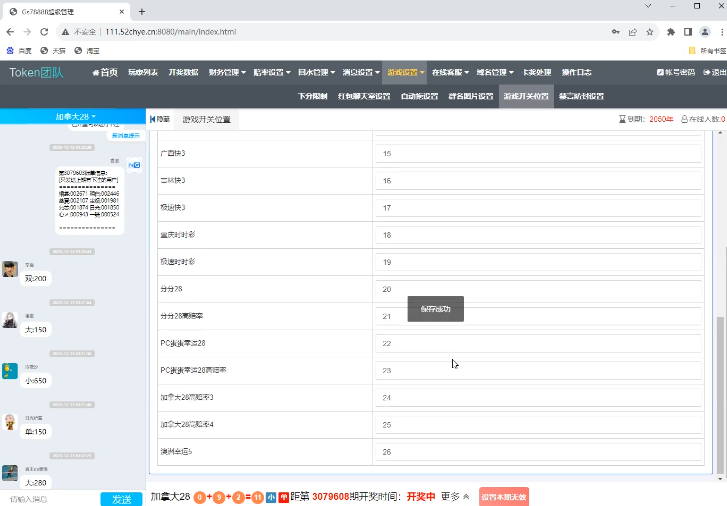The height and width of the screenshot is (506, 727).
Task: Expand the 游戏设置 navbar dropdown
Action: pos(406,73)
